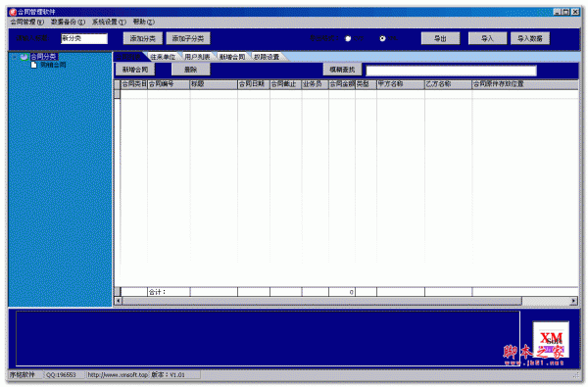Click the 导出 export button
This screenshot has height=387, width=588.
click(x=440, y=38)
